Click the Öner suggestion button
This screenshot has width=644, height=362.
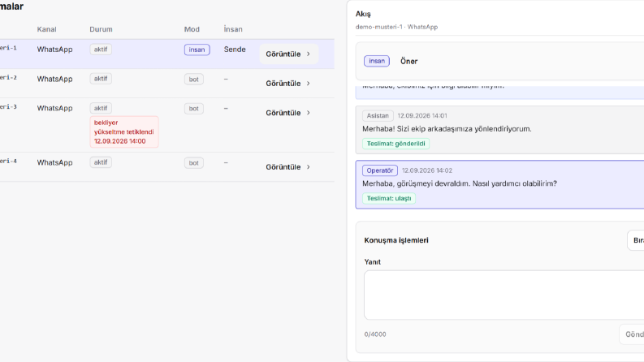click(x=409, y=61)
